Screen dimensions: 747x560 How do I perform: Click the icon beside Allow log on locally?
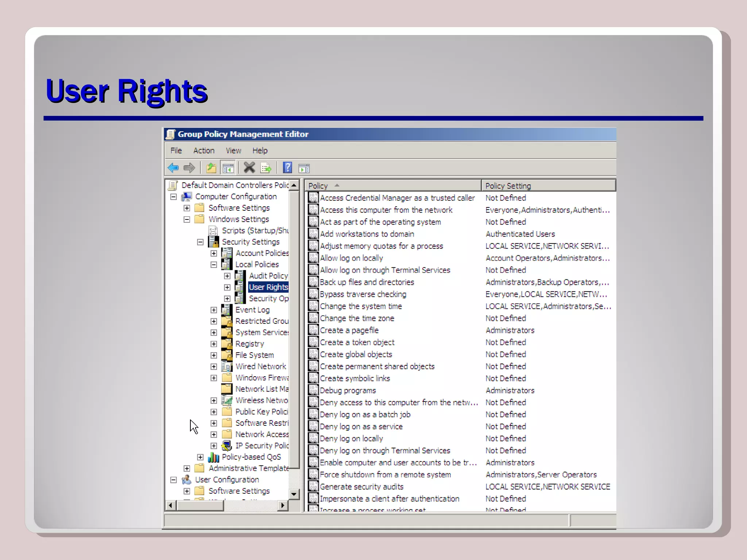pyautogui.click(x=313, y=258)
